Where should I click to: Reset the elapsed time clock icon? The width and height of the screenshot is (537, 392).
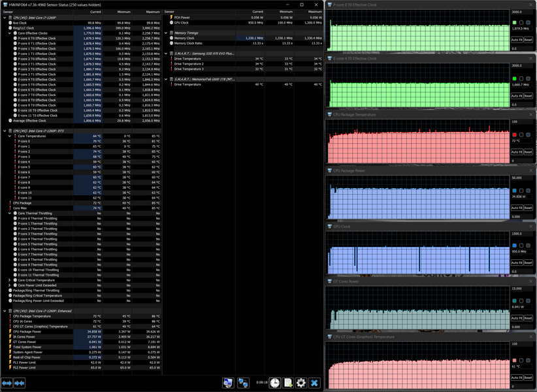[274, 382]
